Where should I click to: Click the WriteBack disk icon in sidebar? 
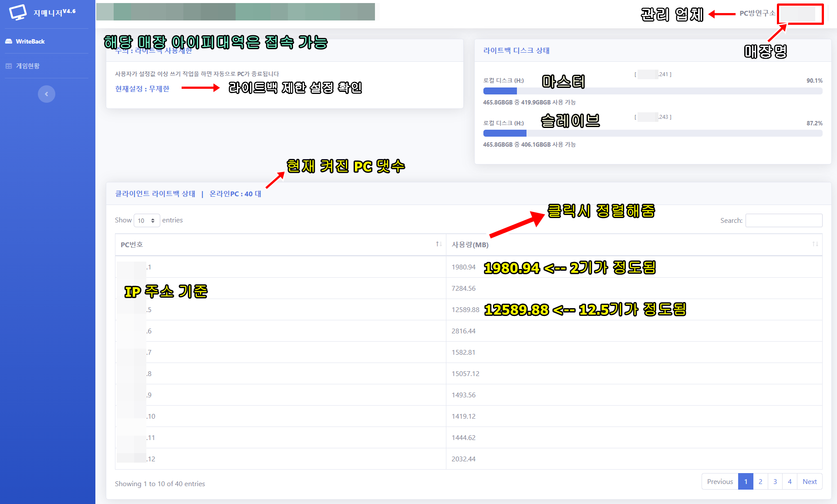pyautogui.click(x=9, y=41)
